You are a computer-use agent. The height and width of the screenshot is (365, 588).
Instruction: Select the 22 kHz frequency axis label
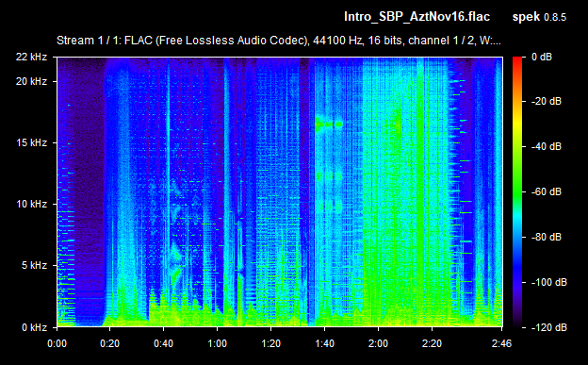click(31, 57)
